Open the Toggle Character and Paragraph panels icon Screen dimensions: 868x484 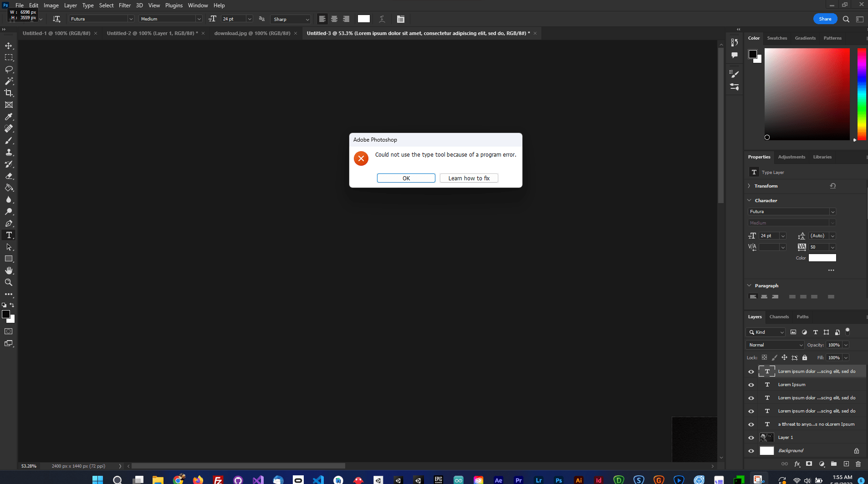400,19
